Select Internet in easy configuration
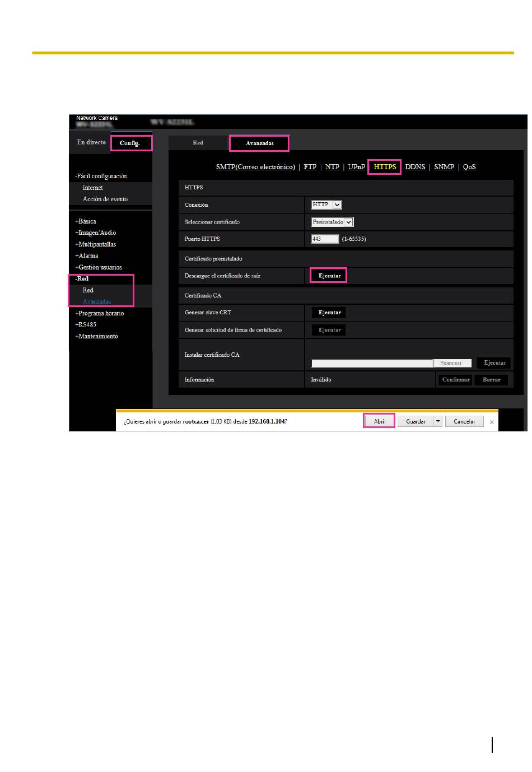Image resolution: width=532 pixels, height=772 pixels. pos(93,188)
